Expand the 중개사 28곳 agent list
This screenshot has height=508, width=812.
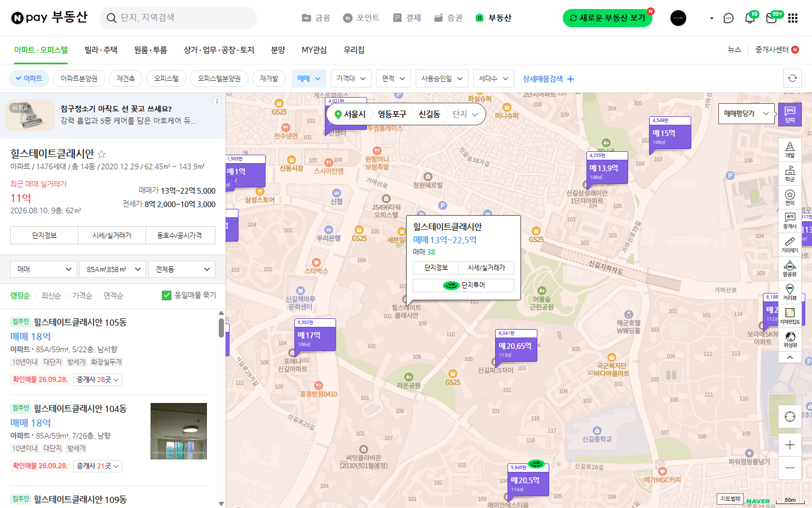pyautogui.click(x=98, y=380)
